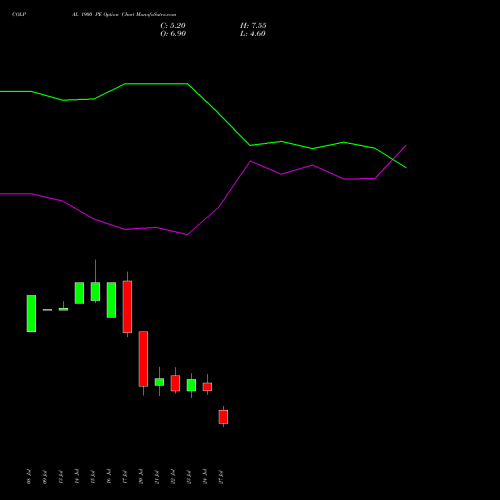This screenshot has height=500, width=500.
Task: Click the open value 'O: 6.90'
Action: point(173,34)
